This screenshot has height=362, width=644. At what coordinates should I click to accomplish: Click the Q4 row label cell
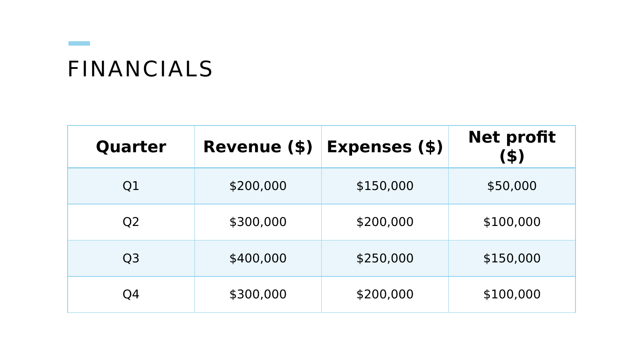tap(131, 294)
